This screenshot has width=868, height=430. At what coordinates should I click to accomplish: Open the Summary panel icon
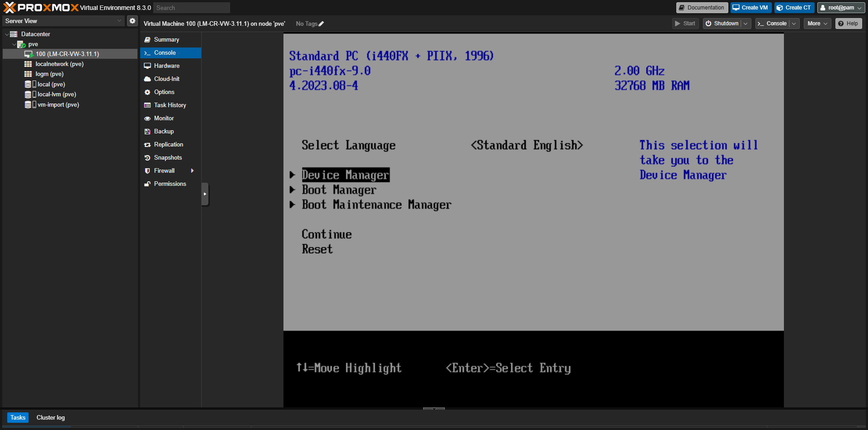(x=148, y=39)
